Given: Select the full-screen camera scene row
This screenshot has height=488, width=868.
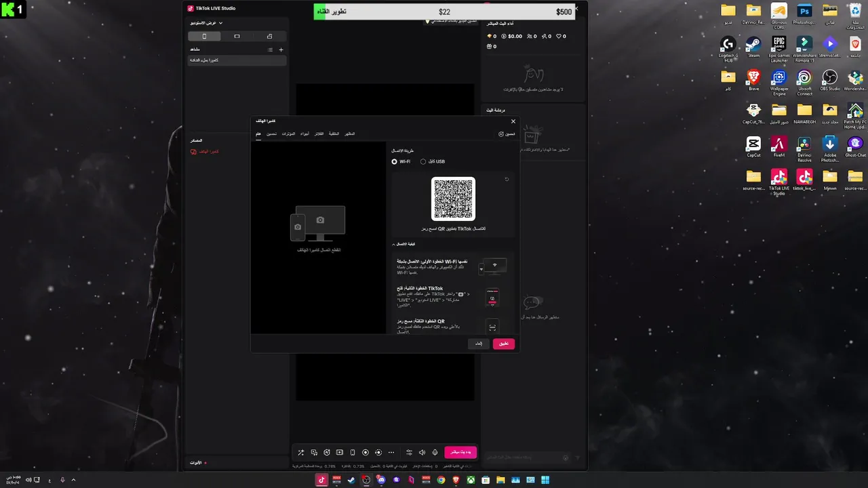Looking at the screenshot, I should click(x=237, y=60).
